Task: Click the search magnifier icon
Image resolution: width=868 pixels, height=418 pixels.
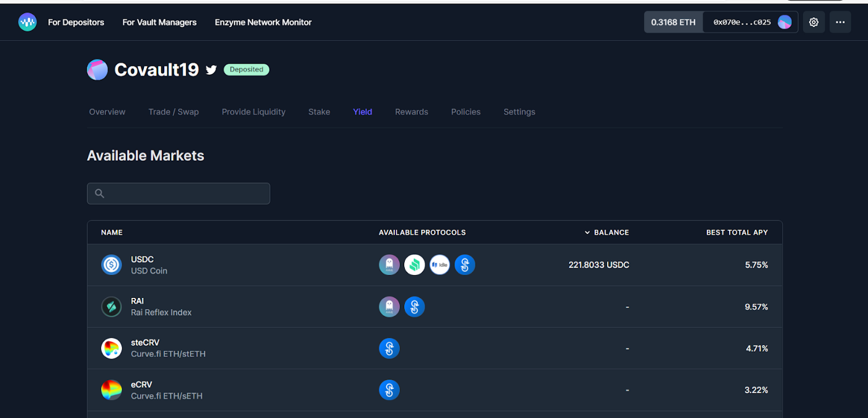Action: coord(99,194)
